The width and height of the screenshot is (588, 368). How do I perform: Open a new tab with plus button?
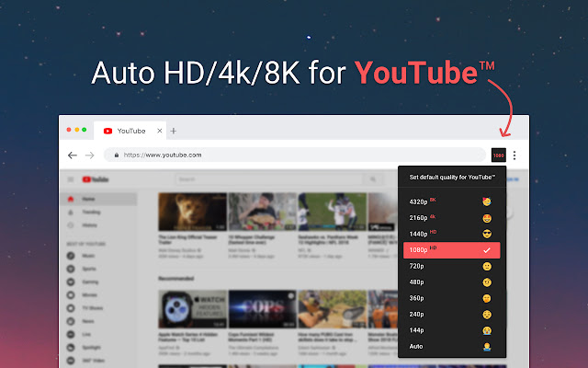coord(173,131)
